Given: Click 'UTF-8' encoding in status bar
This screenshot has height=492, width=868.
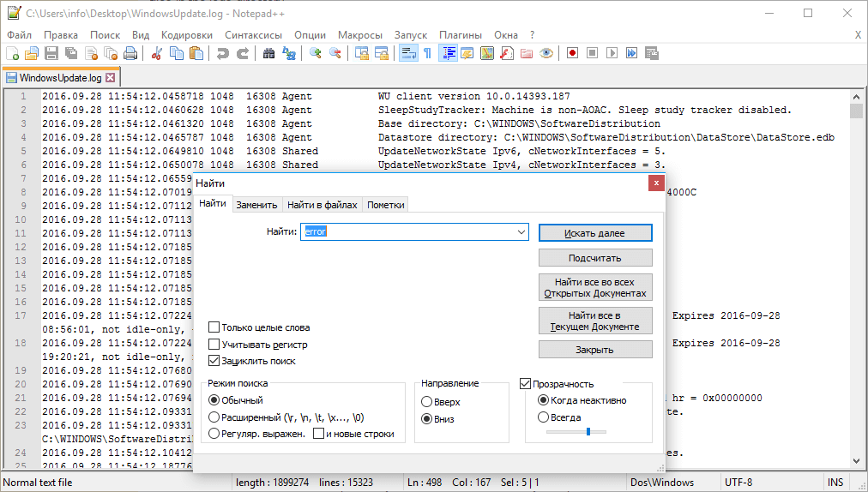Looking at the screenshot, I should [738, 482].
